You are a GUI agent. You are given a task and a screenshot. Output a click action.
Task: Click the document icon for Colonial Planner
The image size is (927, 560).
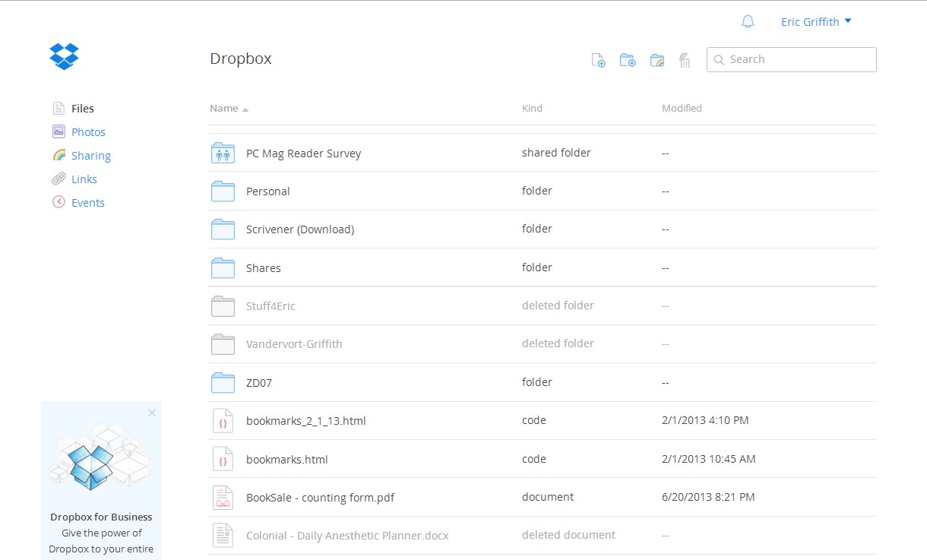click(223, 536)
